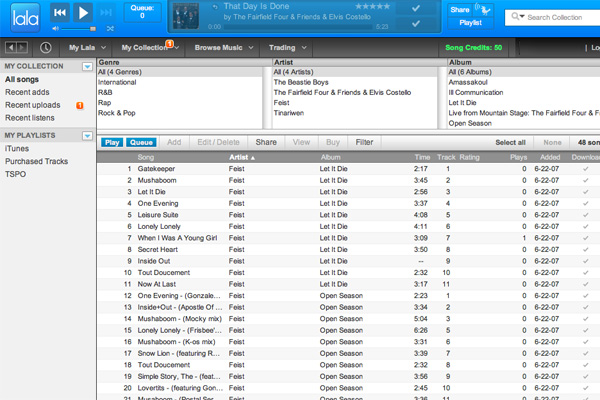Screen dimensions: 600x400
Task: Open the Queue counter box
Action: [142, 12]
